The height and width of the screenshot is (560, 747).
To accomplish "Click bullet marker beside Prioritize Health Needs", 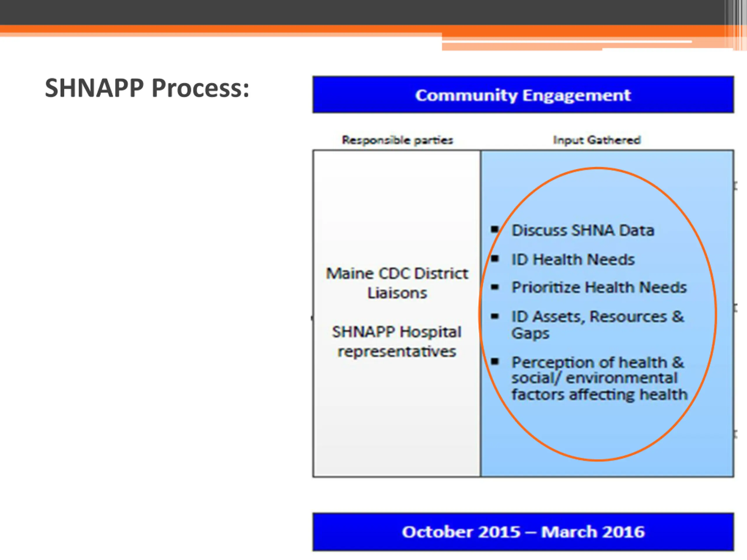I will tap(495, 287).
